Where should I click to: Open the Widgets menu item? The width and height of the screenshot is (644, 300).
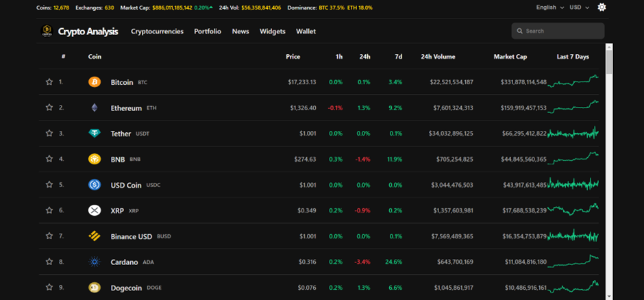click(272, 32)
